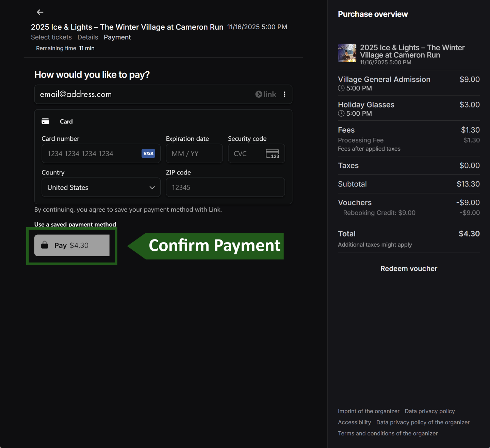This screenshot has height=448, width=490.
Task: Open the Data privacy policy
Action: tap(429, 411)
